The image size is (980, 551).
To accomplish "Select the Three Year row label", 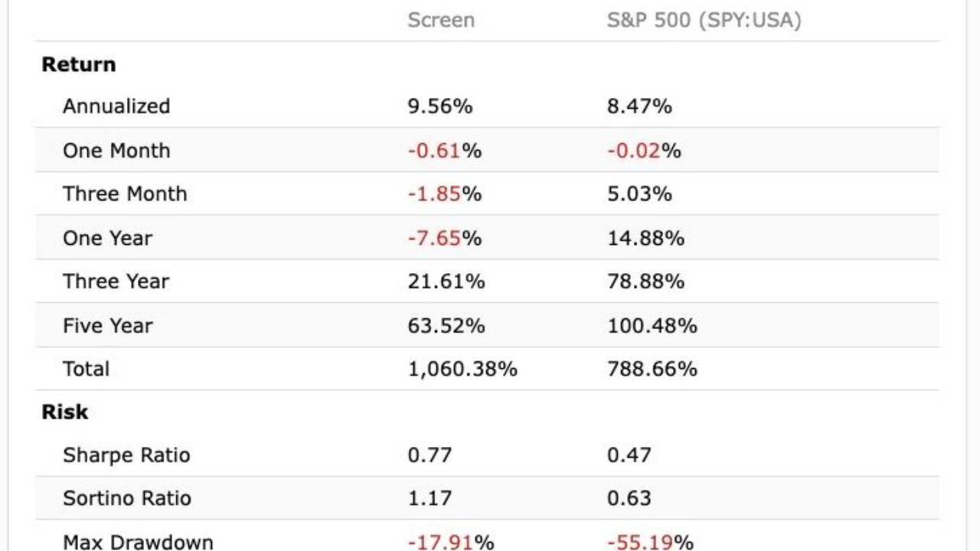I will point(116,282).
